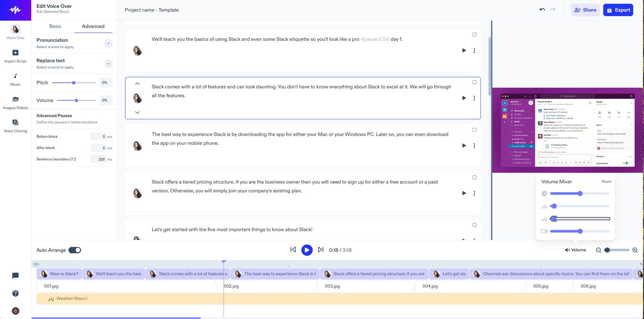This screenshot has width=644, height=319.
Task: Play the 'Slack offers a tiered pricing' block
Action: point(464,193)
